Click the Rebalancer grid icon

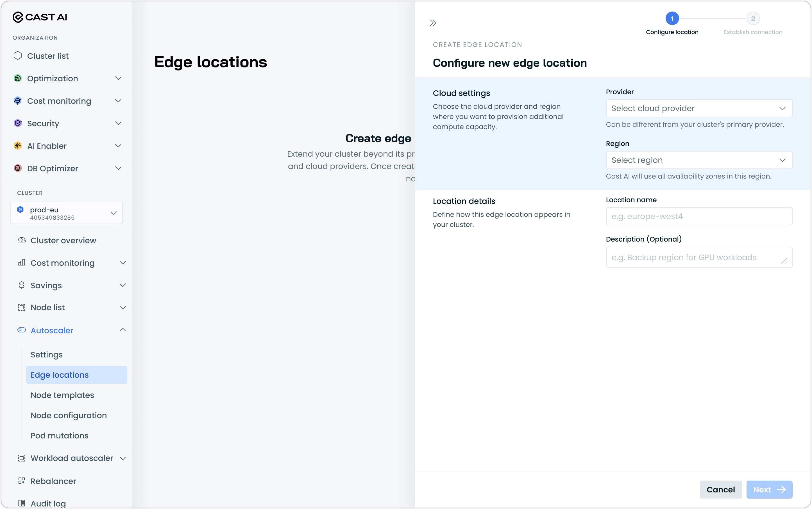pyautogui.click(x=22, y=481)
